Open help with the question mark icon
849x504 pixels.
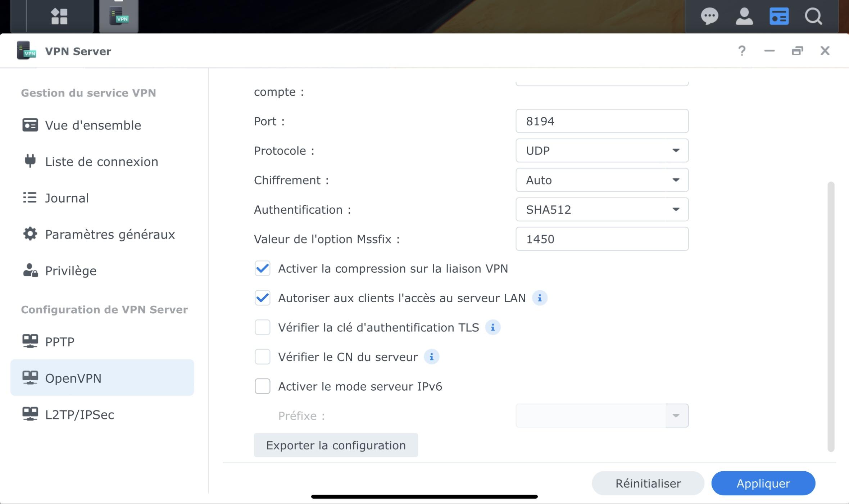(x=741, y=51)
